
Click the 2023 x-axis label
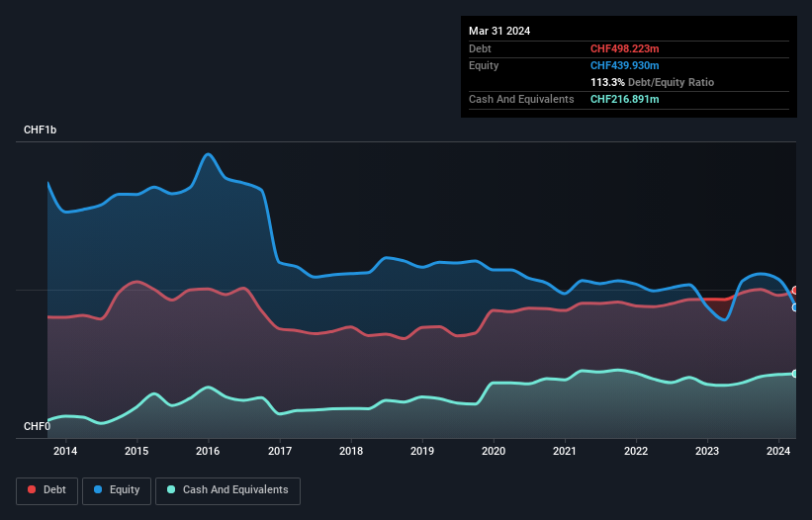(707, 451)
